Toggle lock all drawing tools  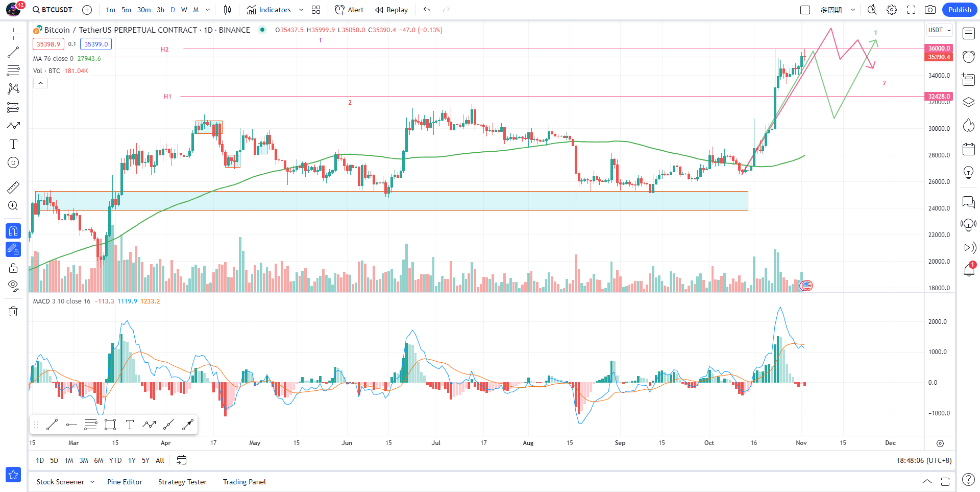pos(13,268)
